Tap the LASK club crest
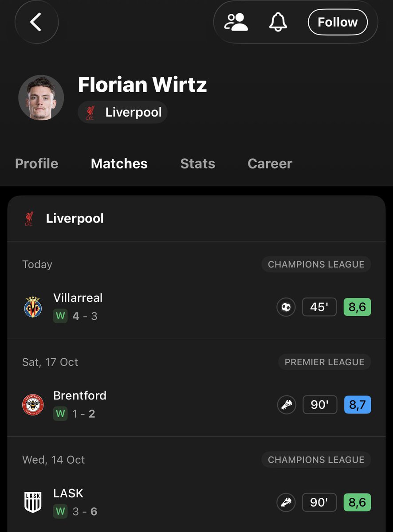The image size is (393, 532). 32,502
